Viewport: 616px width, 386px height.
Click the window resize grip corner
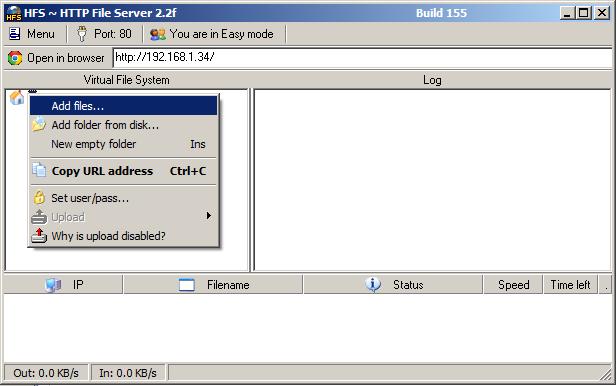606,375
